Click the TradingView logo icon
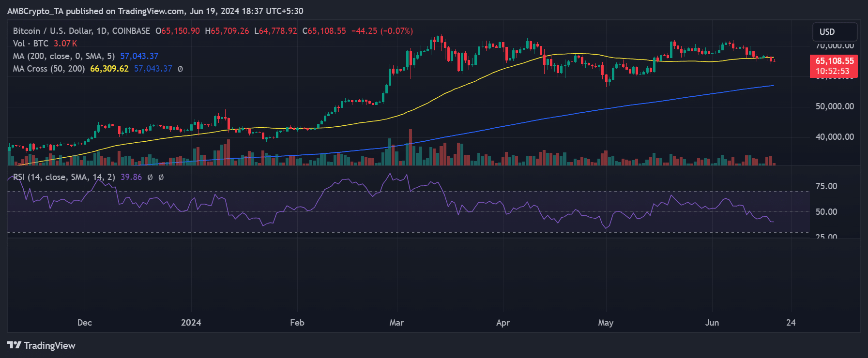Screen dimensions: 868x358 point(14,345)
